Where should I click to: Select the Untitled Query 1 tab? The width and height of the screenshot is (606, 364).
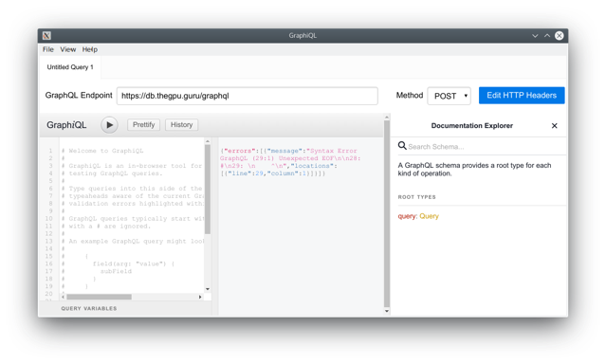click(x=70, y=67)
